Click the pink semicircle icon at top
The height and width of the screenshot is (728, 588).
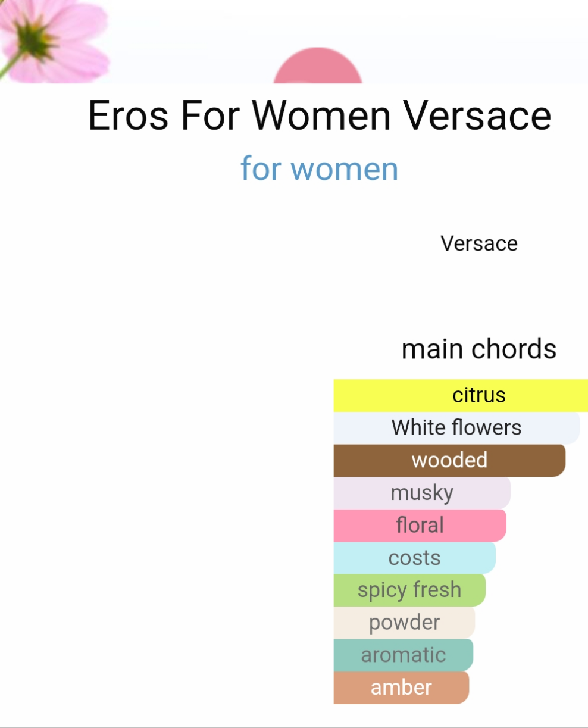[318, 65]
